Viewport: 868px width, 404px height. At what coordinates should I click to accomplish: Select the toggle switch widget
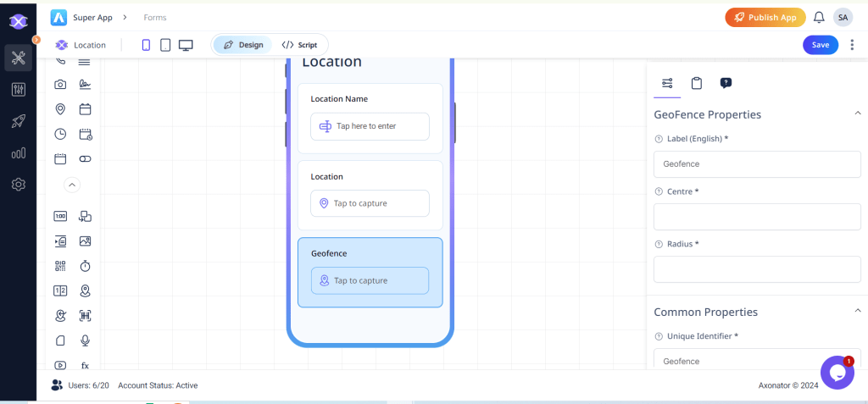(x=85, y=158)
